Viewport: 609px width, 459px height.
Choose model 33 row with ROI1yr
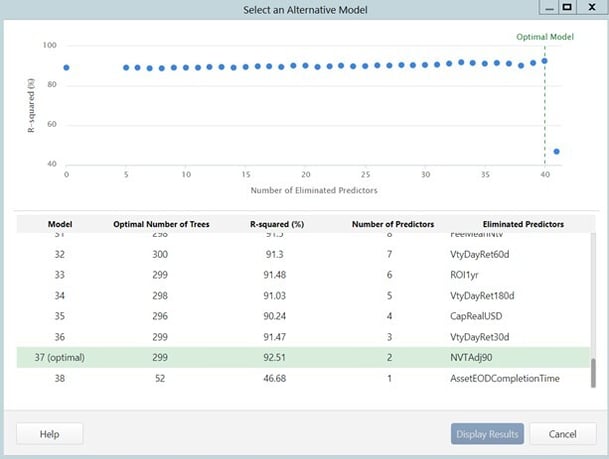coord(300,276)
